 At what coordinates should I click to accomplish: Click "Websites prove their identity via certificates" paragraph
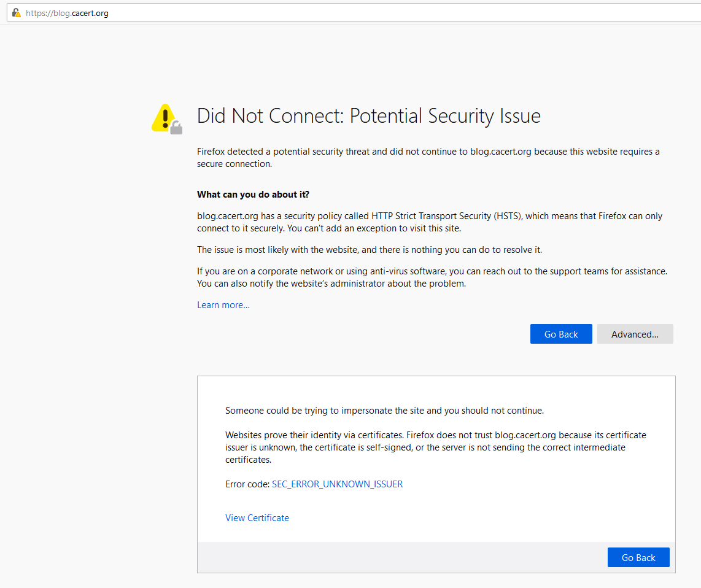coord(435,447)
